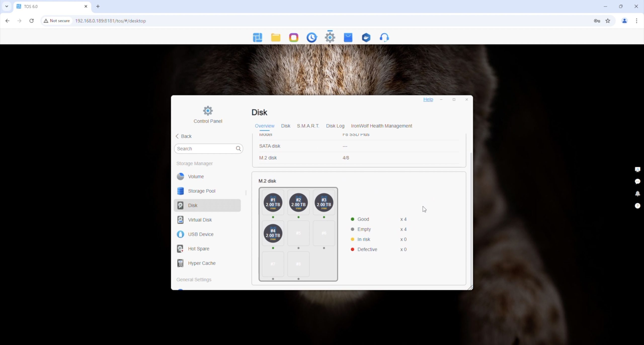Viewport: 644px width, 345px height.
Task: Select M.2 disk slot #1
Action: click(273, 202)
